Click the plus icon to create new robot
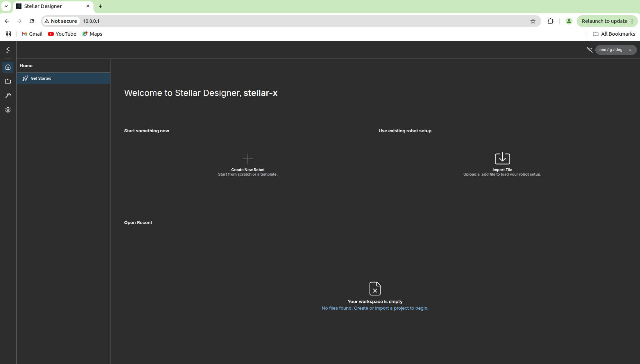The height and width of the screenshot is (364, 640). [248, 159]
